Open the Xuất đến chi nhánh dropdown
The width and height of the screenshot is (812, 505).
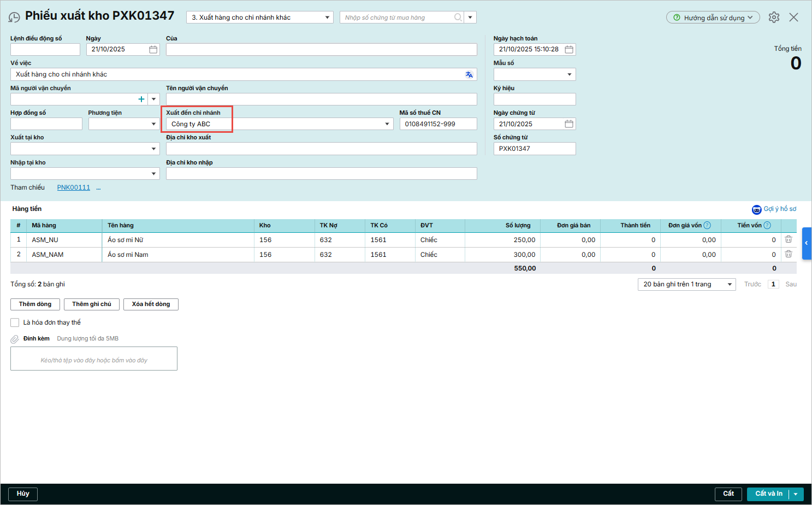387,124
